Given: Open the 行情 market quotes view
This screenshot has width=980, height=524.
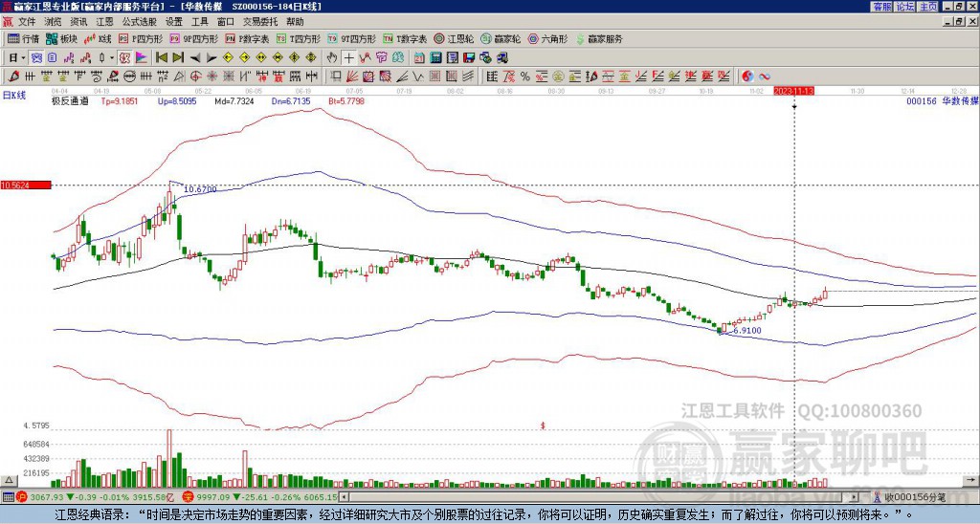Looking at the screenshot, I should (23, 38).
